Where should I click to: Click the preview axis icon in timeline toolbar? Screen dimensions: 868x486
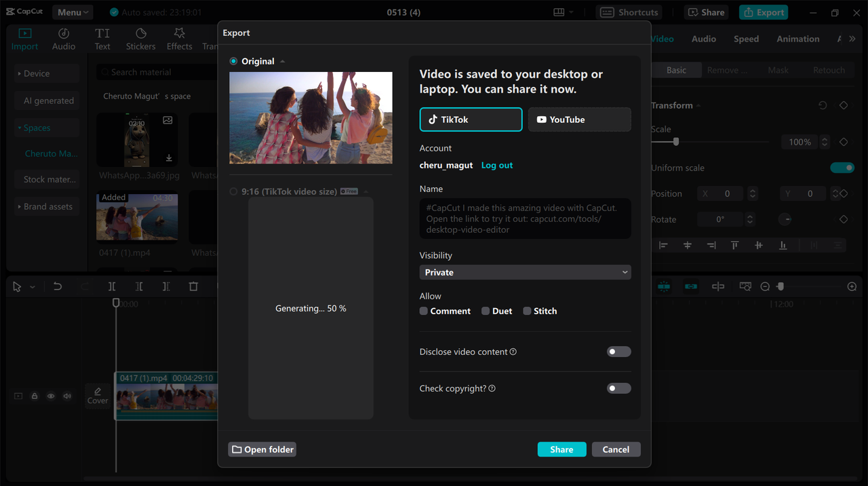coord(718,286)
